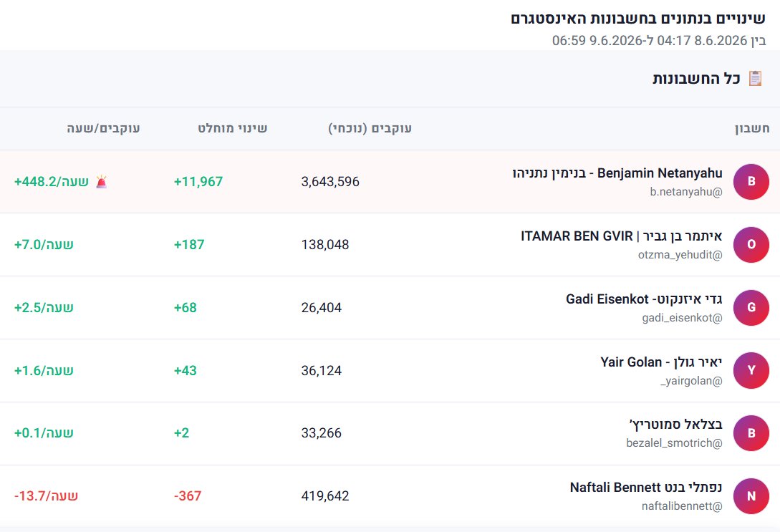
Task: Click Yair Golan's Y avatar icon
Action: point(751,370)
